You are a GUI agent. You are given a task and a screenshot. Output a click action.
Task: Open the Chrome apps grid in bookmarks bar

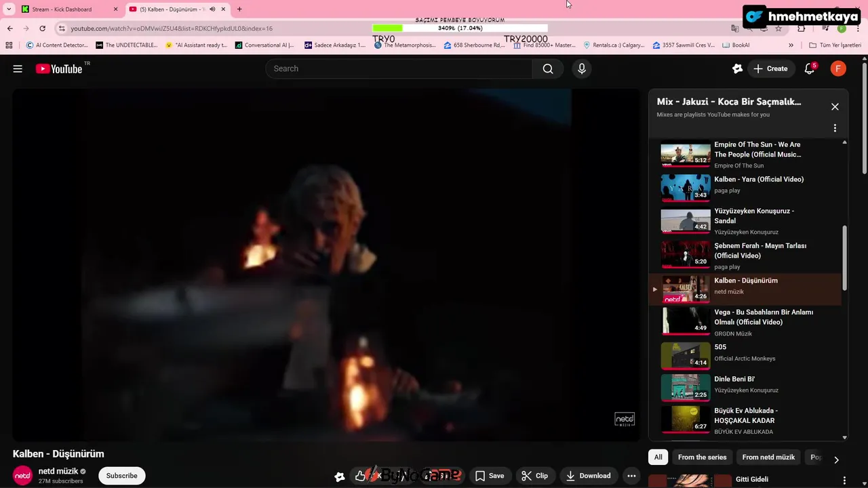tap(9, 45)
